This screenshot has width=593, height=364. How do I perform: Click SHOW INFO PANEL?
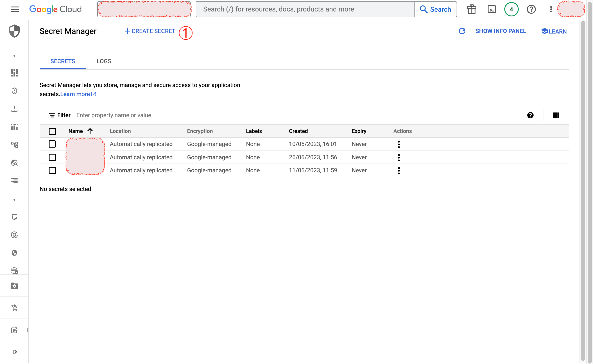[500, 31]
